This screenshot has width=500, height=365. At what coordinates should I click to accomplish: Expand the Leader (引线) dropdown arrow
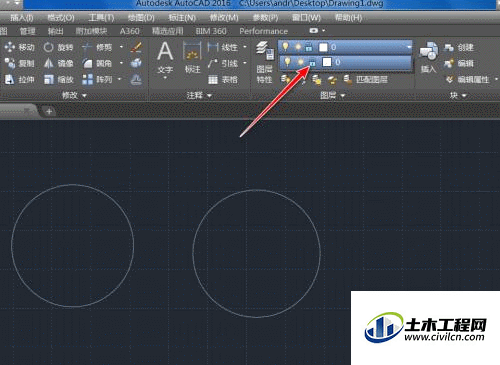click(x=245, y=63)
